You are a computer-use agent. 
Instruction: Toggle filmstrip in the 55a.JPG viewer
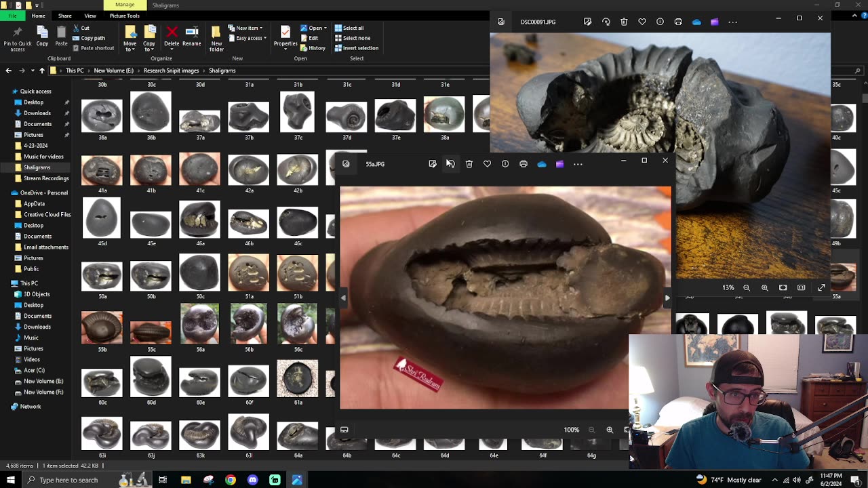344,430
